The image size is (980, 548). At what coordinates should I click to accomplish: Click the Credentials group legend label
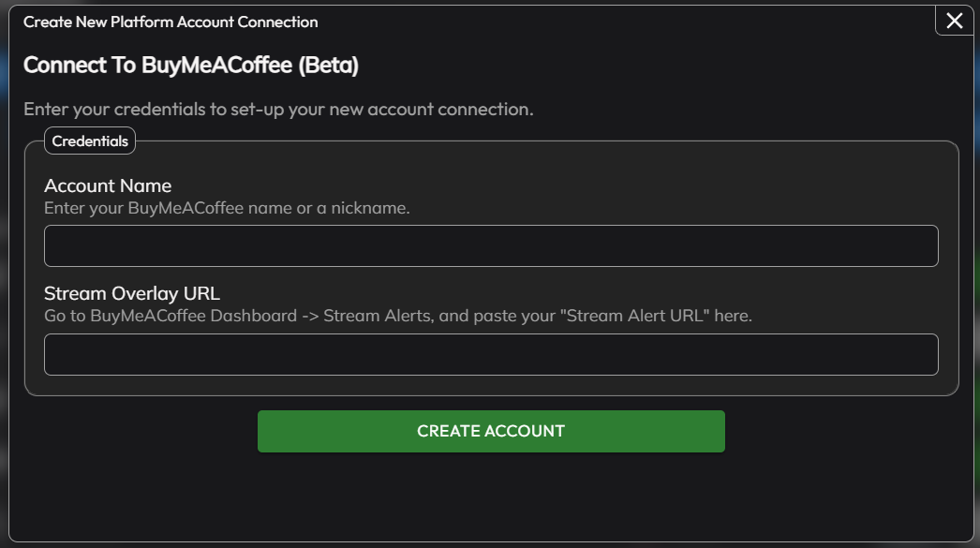click(90, 141)
